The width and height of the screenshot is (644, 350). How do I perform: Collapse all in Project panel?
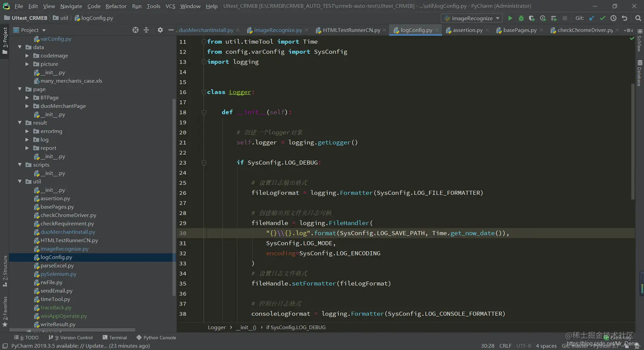point(146,30)
